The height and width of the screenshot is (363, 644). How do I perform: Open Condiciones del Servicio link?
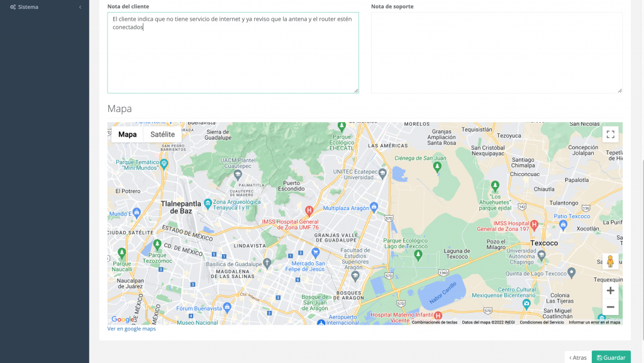(x=541, y=322)
